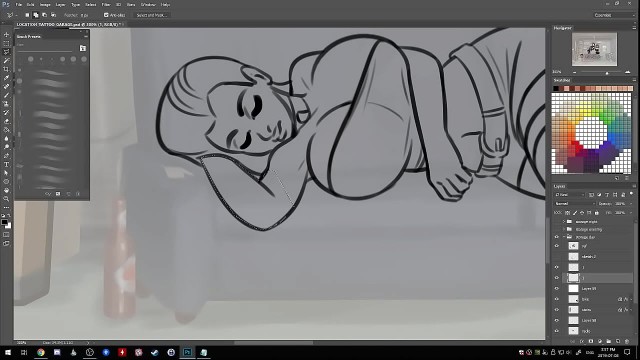Select the Crop tool

tap(6, 69)
